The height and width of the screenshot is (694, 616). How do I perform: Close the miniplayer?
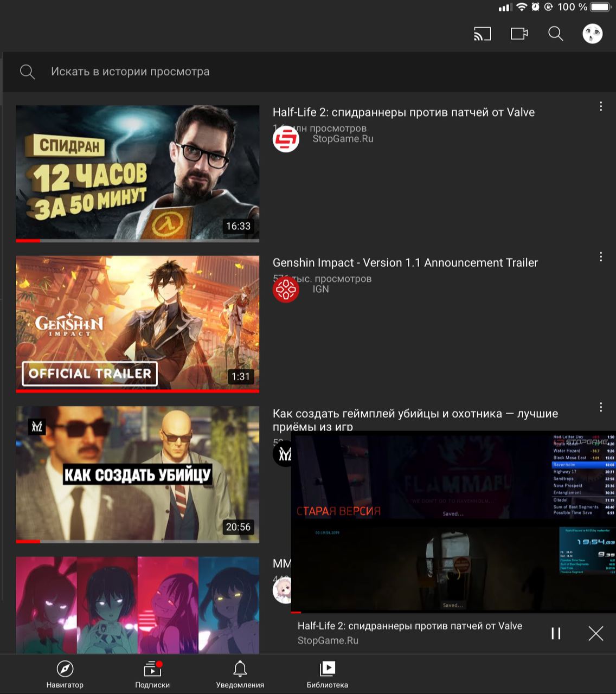595,633
